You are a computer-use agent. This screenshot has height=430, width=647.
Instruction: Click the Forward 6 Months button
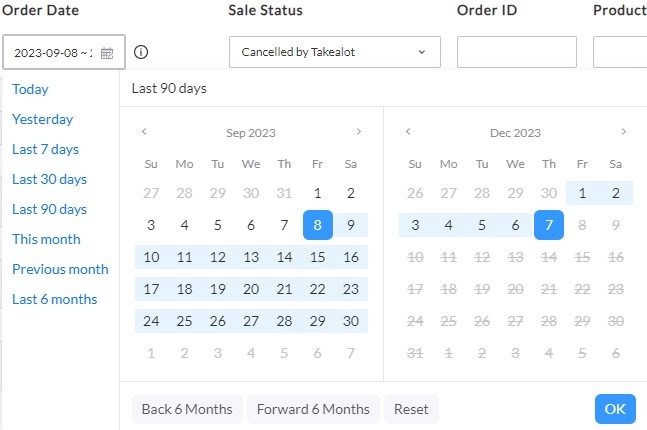tap(313, 409)
